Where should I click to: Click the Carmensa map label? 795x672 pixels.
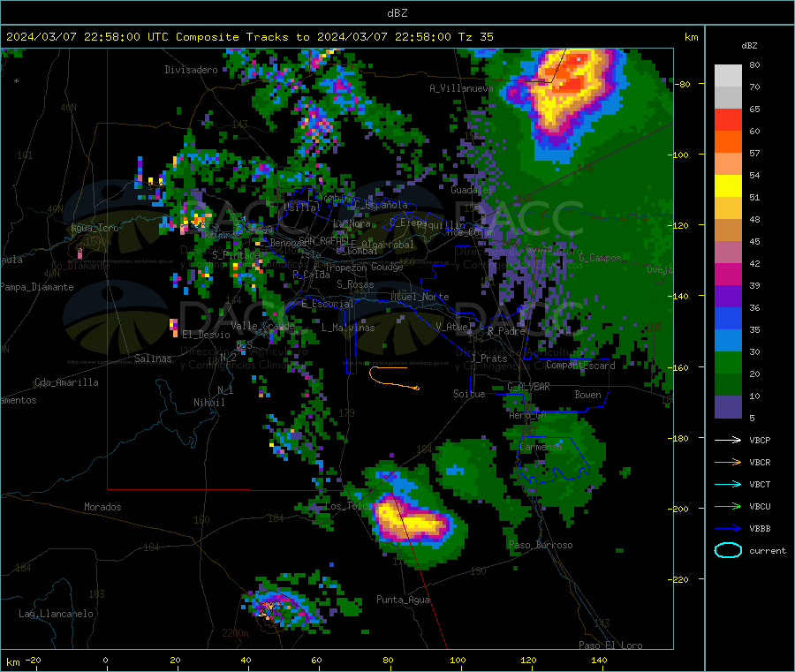pos(541,447)
